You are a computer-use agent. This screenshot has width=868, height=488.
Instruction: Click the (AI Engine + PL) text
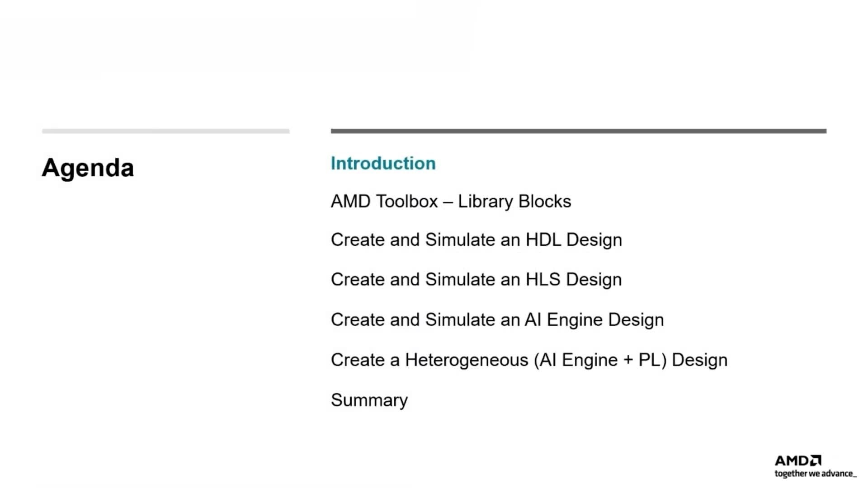(600, 360)
